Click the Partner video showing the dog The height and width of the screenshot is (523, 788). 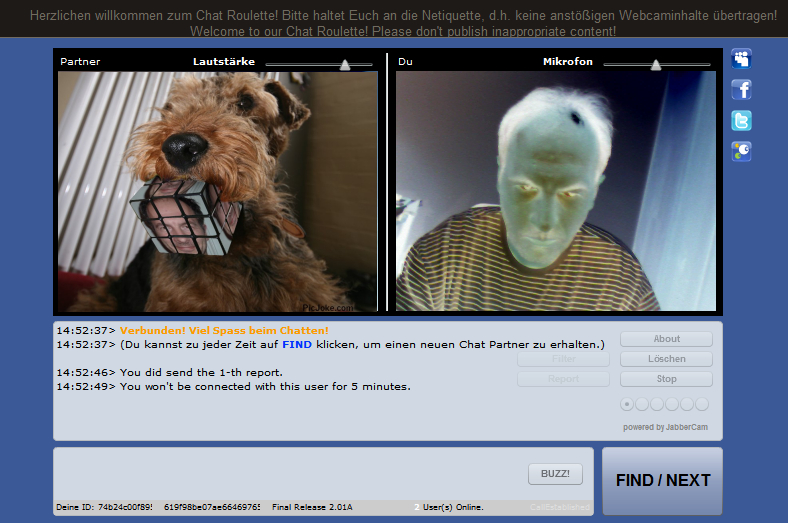(218, 191)
